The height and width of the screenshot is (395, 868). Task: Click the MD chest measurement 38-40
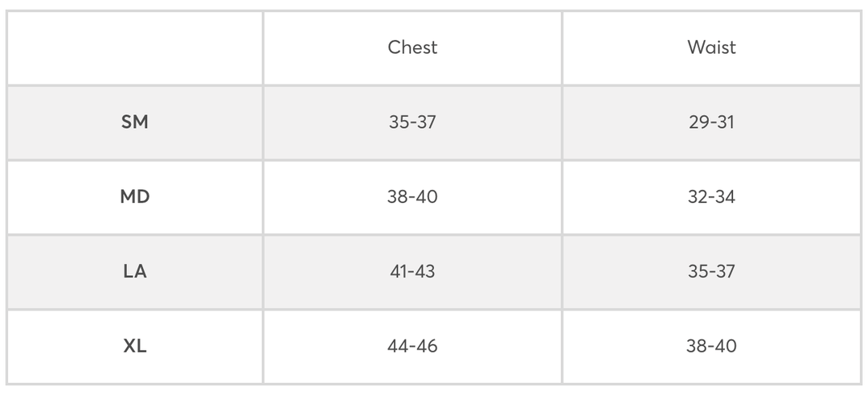pos(412,197)
